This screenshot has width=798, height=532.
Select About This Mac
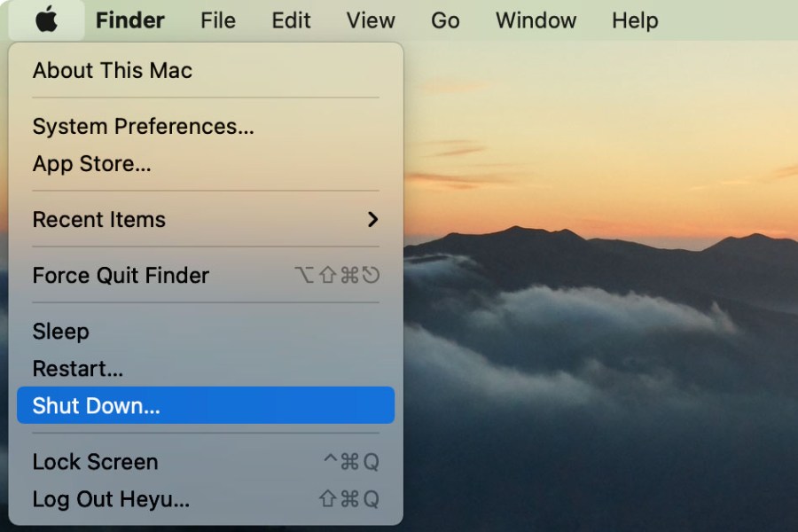113,71
